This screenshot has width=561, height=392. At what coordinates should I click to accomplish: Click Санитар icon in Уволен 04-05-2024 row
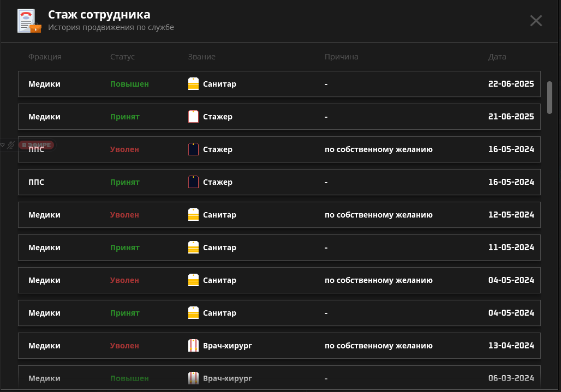(193, 280)
